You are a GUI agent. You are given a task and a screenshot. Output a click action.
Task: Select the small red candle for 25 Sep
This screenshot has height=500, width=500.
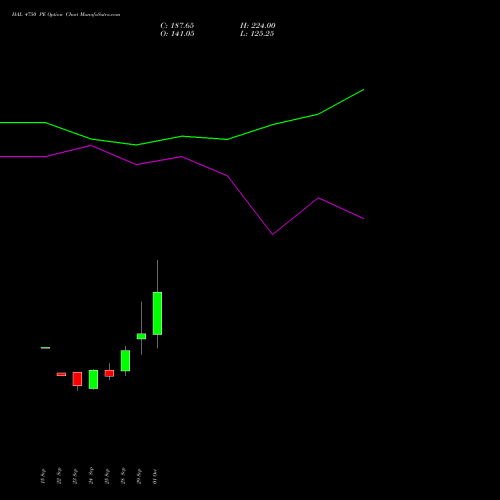(109, 373)
